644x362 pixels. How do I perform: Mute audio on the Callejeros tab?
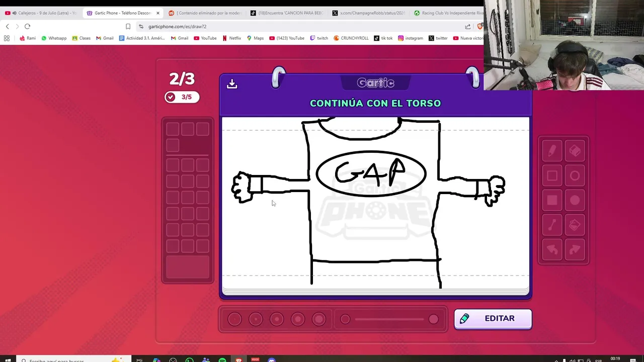(14, 13)
